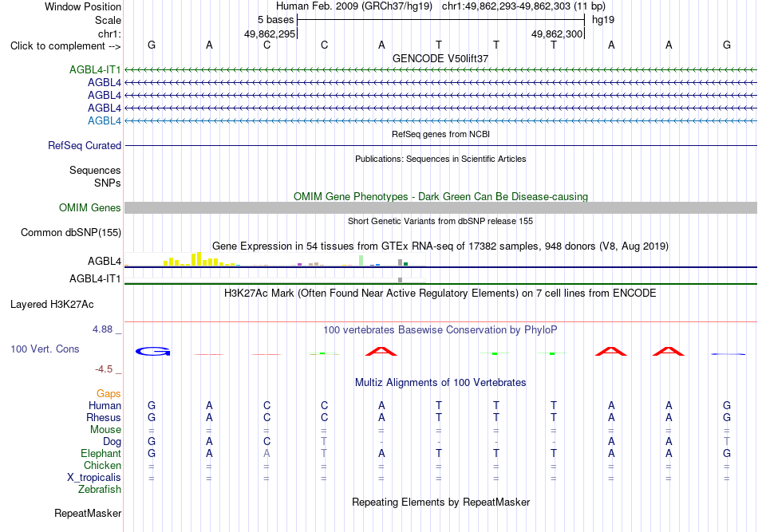
Task: Click 'Publications: Sequences in Scientific Articles' title
Action: (x=440, y=159)
